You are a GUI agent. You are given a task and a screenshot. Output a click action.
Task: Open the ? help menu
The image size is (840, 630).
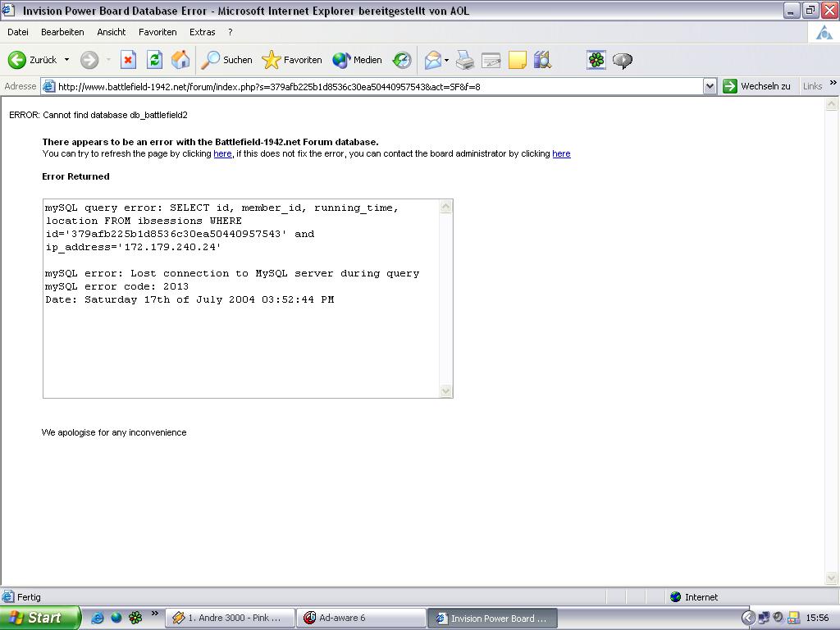point(231,32)
